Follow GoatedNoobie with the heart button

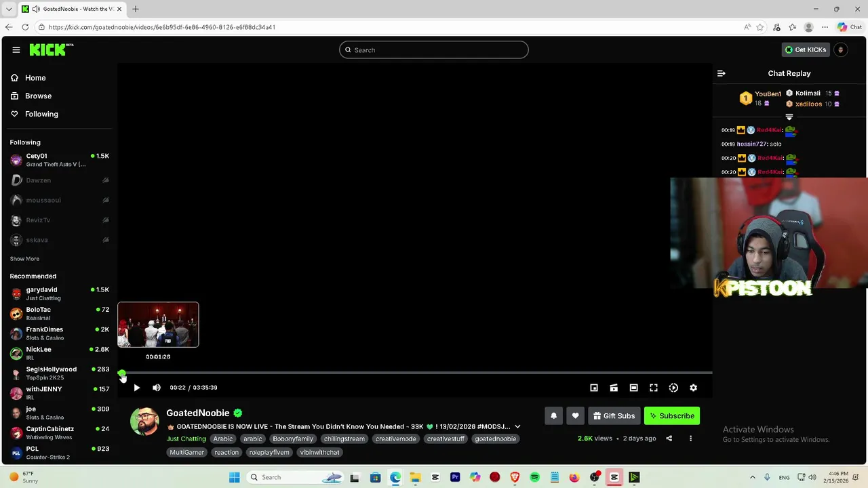[x=575, y=415]
